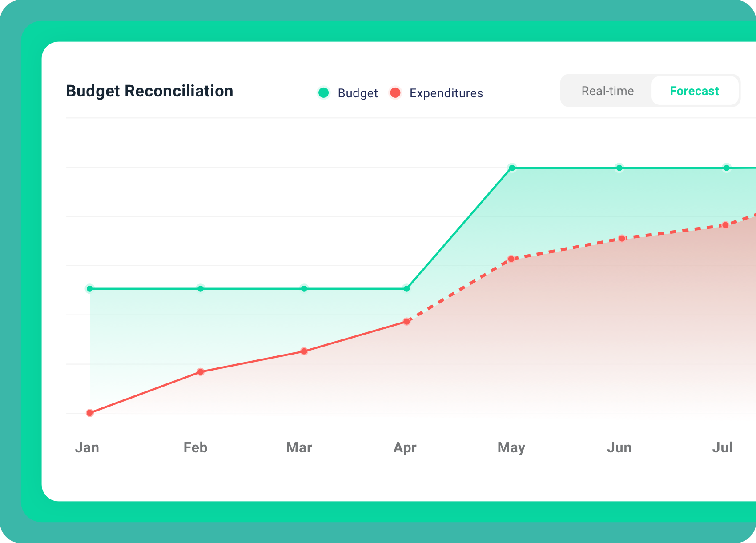The height and width of the screenshot is (543, 756).
Task: Click the Jan axis label
Action: pos(87,447)
